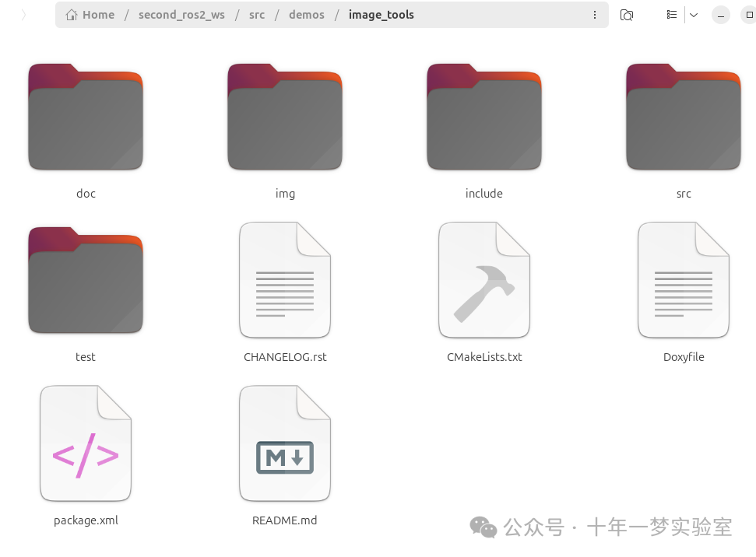The height and width of the screenshot is (557, 756).
Task: Navigate to demos in the path bar
Action: point(307,15)
